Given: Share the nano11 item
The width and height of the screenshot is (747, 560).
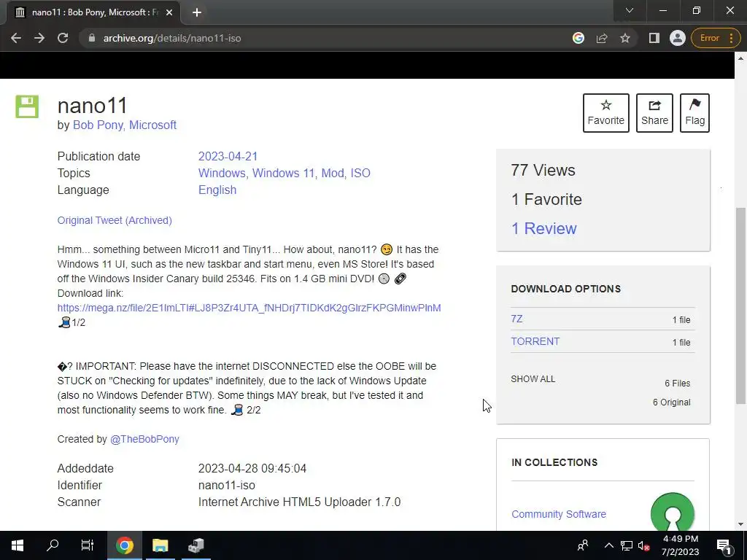Looking at the screenshot, I should point(654,113).
